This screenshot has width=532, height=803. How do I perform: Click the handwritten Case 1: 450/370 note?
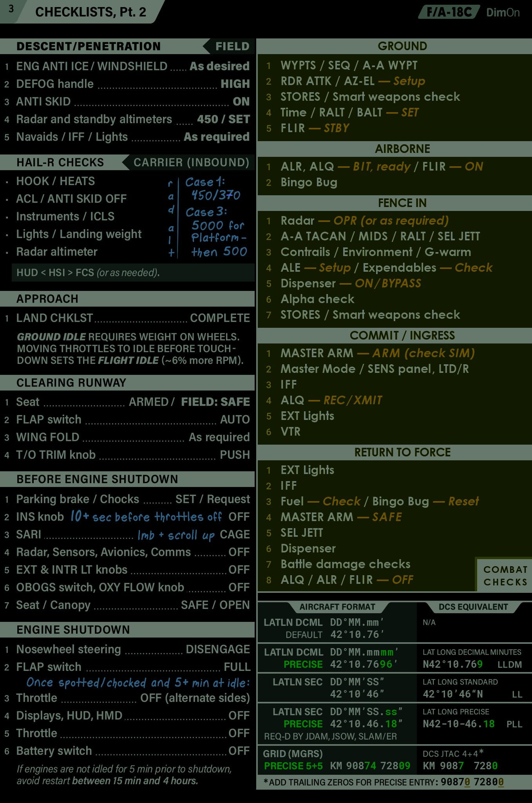[214, 189]
